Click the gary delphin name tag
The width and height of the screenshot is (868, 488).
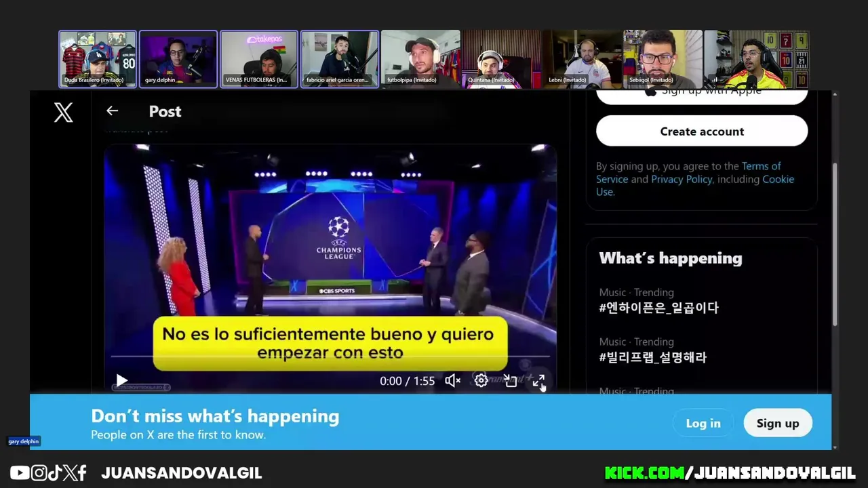point(24,441)
